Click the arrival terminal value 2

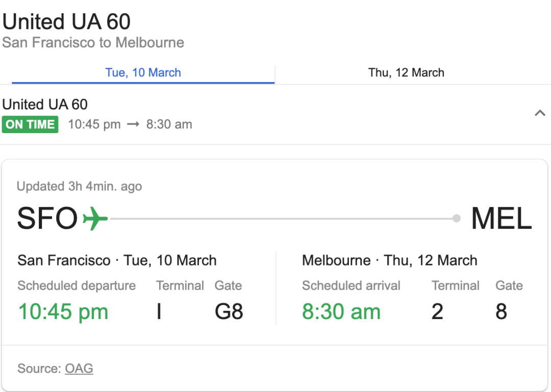(x=438, y=311)
